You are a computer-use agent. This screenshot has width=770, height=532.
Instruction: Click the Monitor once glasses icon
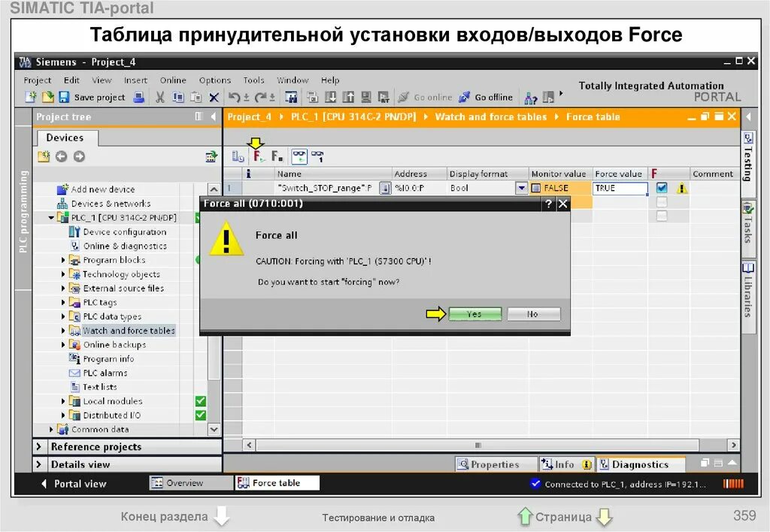click(317, 156)
